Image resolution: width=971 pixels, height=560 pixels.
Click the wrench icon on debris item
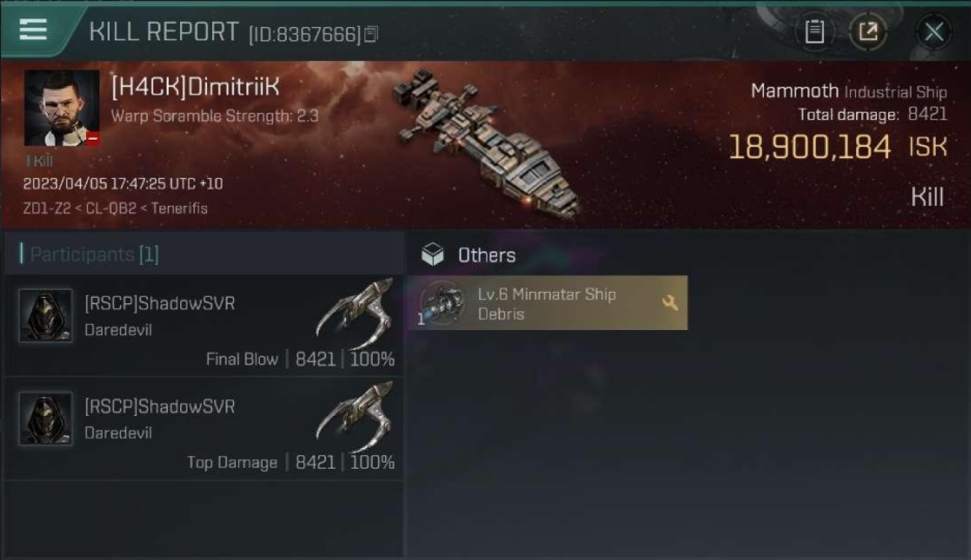[670, 303]
